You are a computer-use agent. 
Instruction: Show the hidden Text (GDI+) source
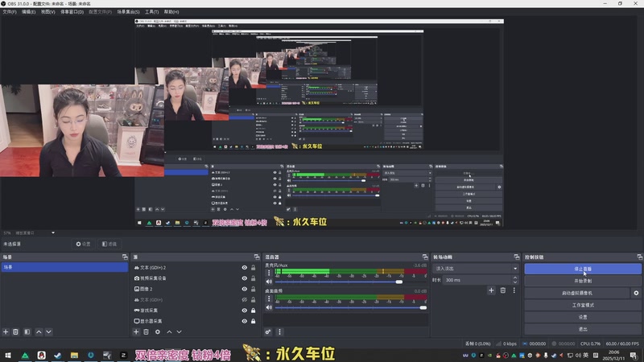245,299
